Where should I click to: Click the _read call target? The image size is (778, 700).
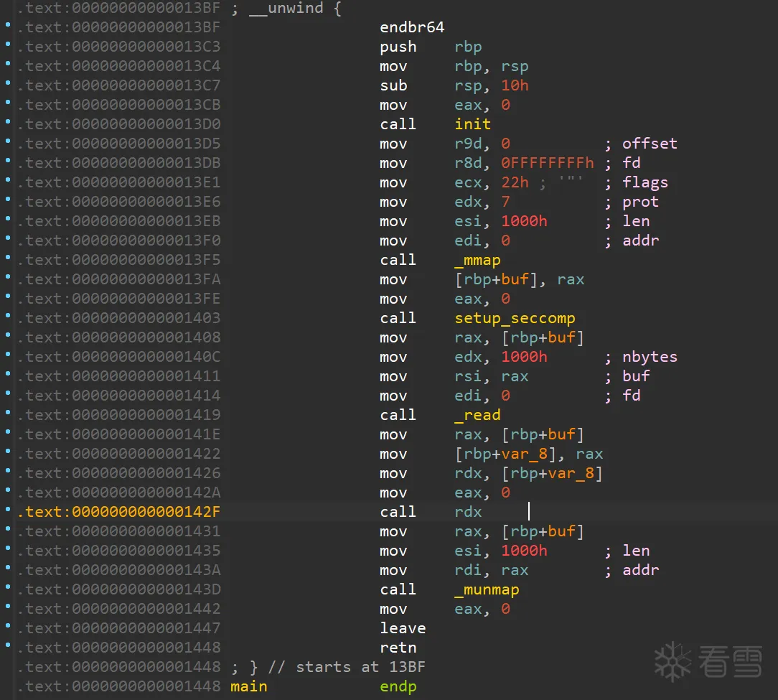(x=477, y=415)
